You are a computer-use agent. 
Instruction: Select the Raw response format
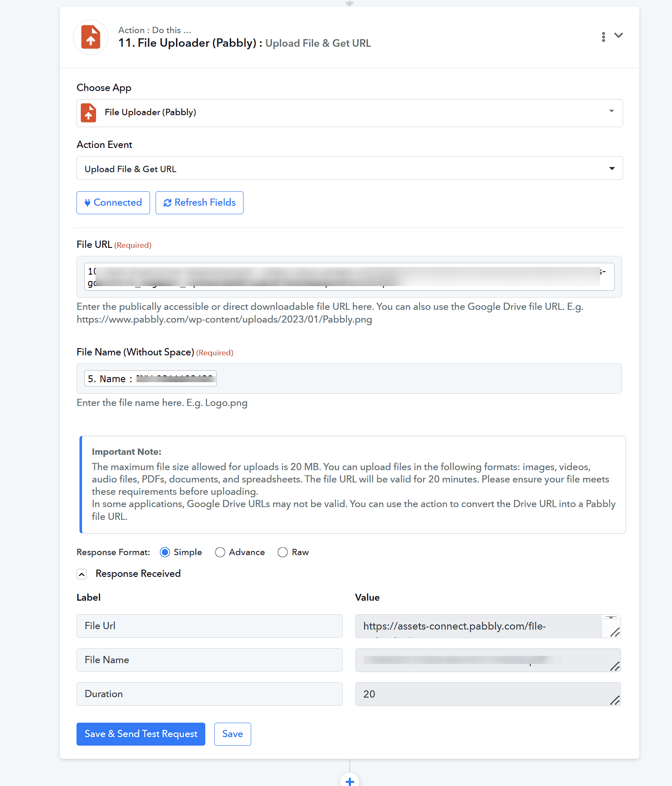(x=283, y=552)
